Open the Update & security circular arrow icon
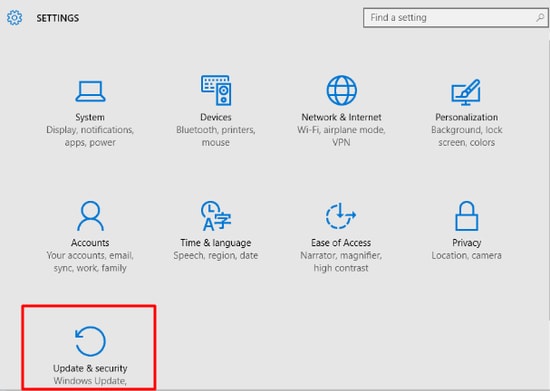The height and width of the screenshot is (391, 550). [90, 341]
